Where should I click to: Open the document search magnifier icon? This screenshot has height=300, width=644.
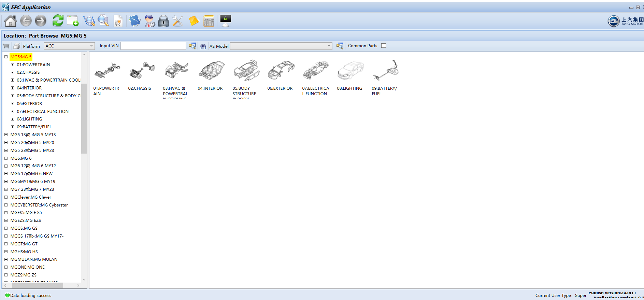(x=103, y=21)
